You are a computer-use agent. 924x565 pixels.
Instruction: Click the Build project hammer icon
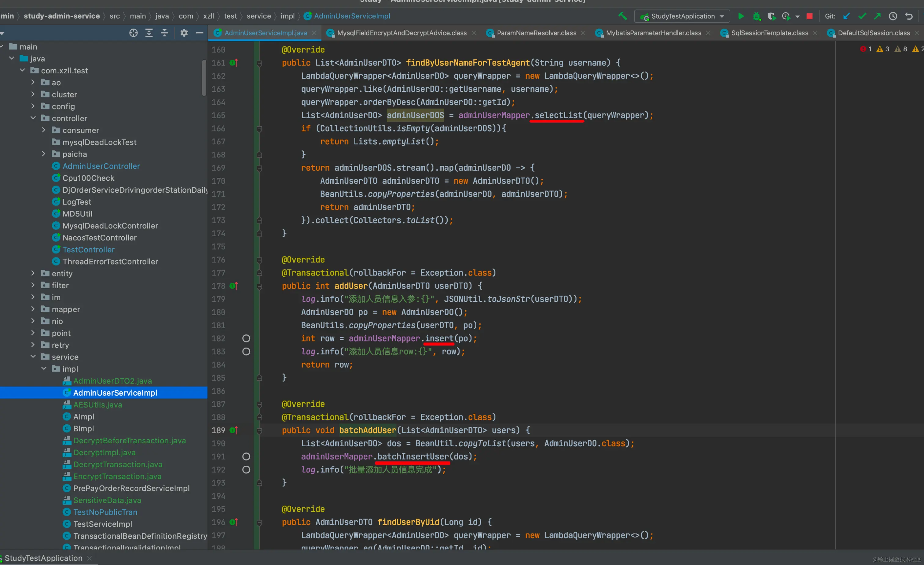[622, 16]
